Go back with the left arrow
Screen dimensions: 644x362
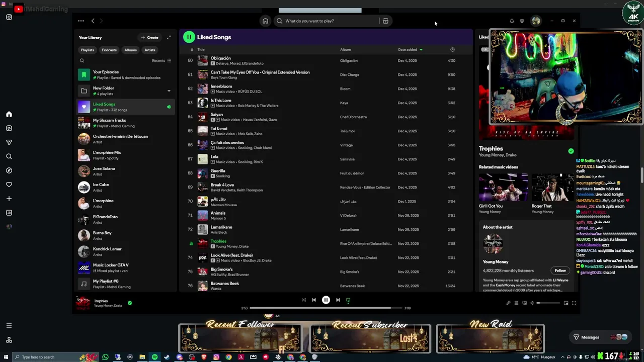(x=93, y=21)
